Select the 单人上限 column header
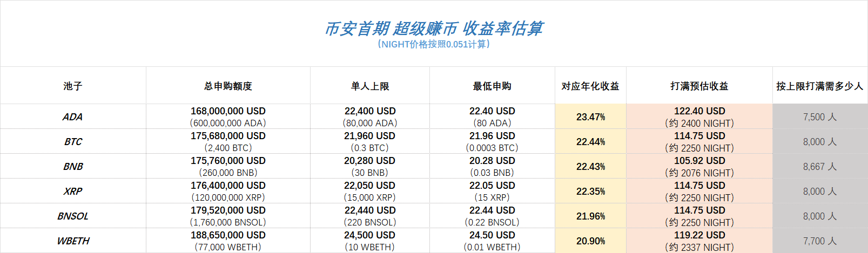868x253 pixels. tap(370, 86)
